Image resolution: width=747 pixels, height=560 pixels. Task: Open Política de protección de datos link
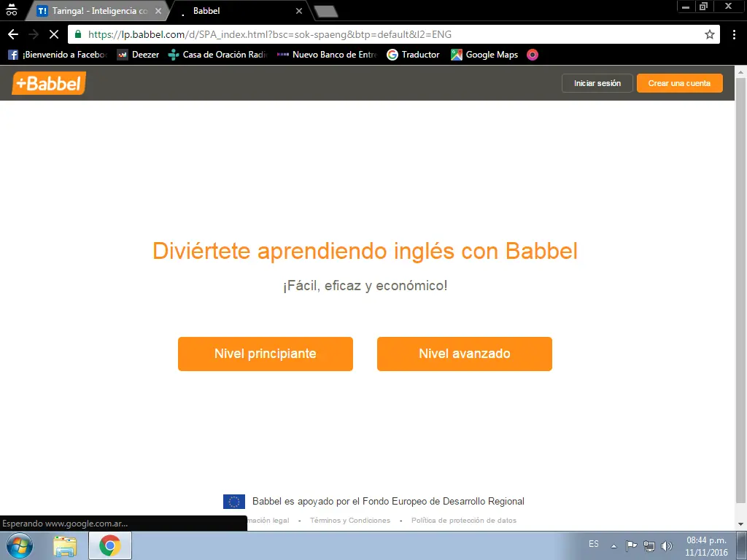click(464, 521)
